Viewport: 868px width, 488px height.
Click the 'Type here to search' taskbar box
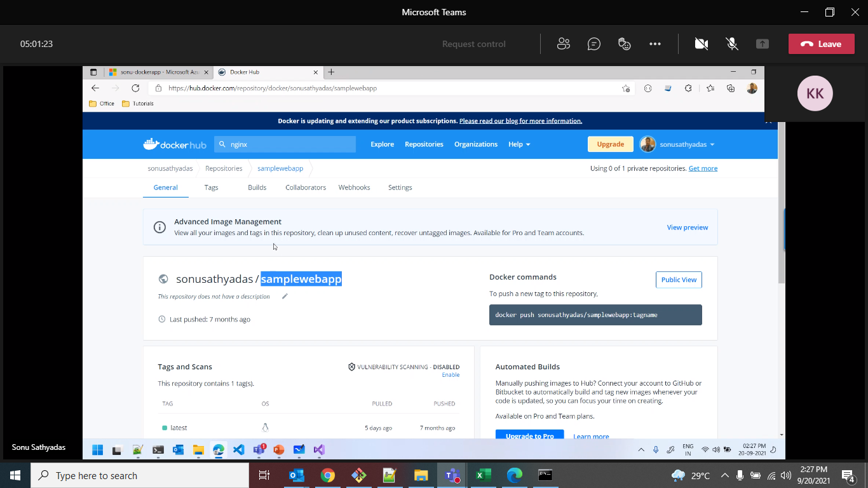[x=140, y=475]
